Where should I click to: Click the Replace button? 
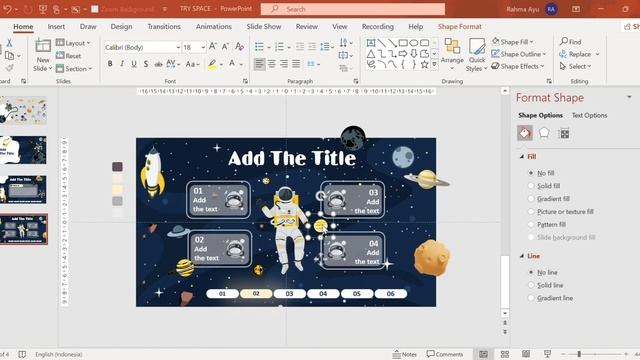[576, 54]
